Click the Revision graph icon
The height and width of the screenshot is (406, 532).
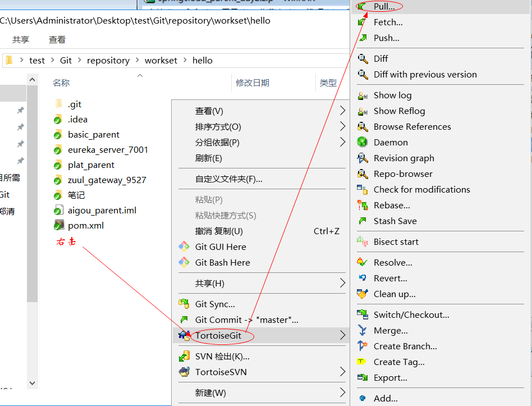point(363,158)
